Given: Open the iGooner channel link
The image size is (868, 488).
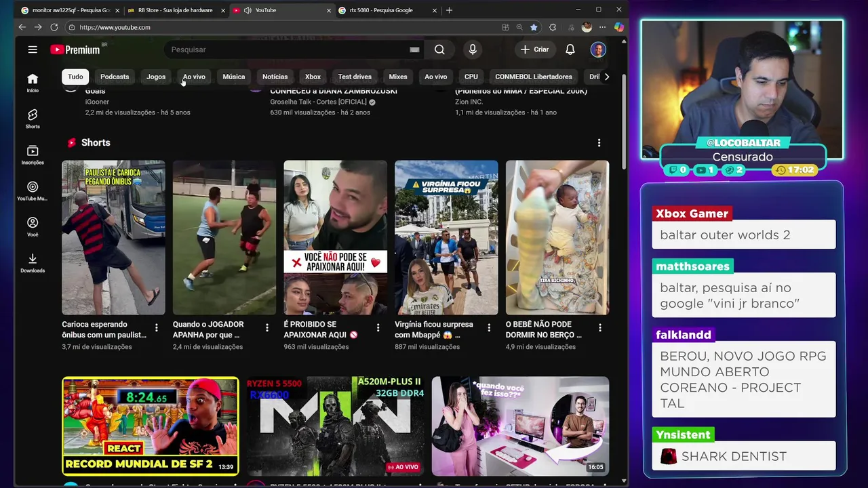Looking at the screenshot, I should 97,102.
